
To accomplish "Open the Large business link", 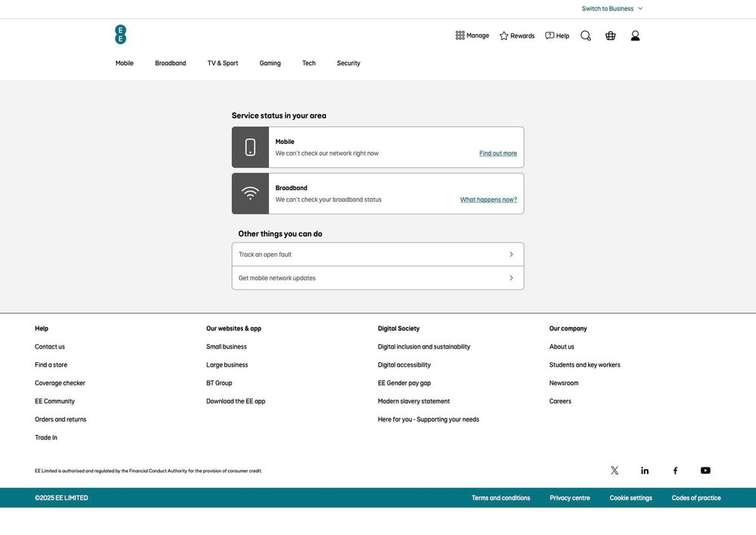I will pos(227,365).
